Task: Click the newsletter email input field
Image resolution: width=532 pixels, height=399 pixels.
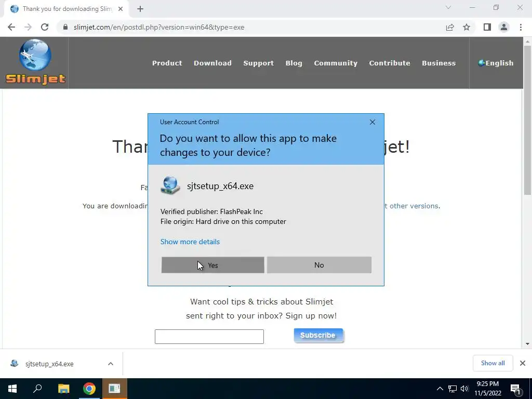Action: [209, 337]
